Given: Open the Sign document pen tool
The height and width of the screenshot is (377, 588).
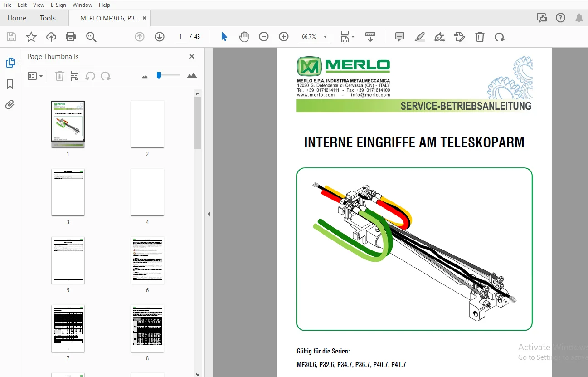Looking at the screenshot, I should (x=439, y=37).
